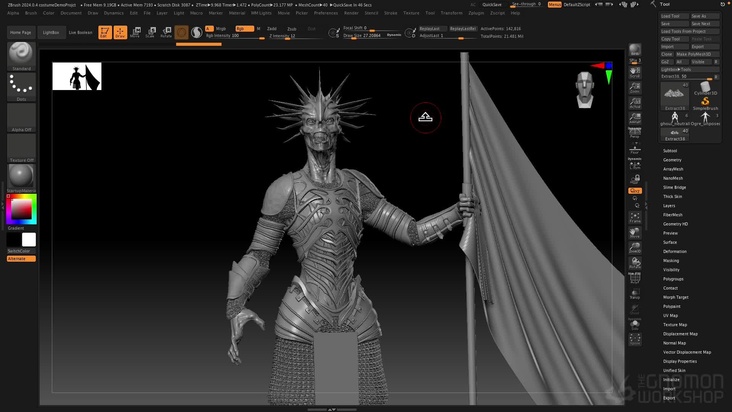The height and width of the screenshot is (412, 732).
Task: Adjust the Rgb Intensity slider
Action: [x=235, y=36]
